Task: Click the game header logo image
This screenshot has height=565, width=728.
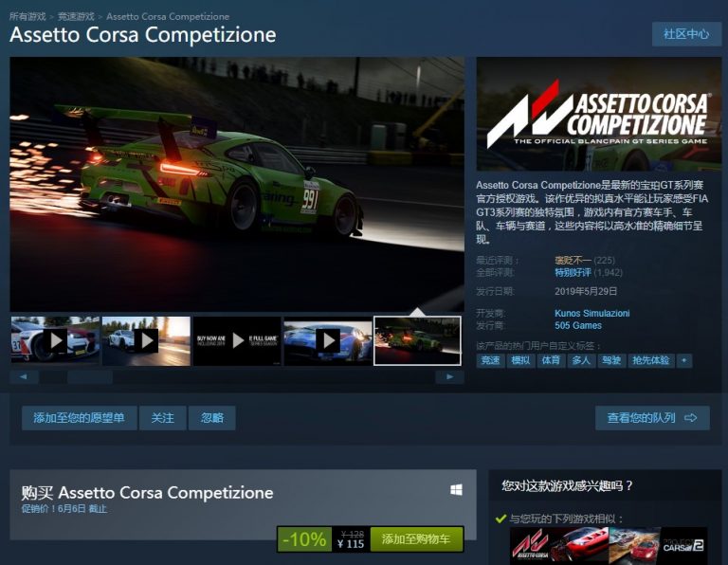Action: (x=599, y=114)
